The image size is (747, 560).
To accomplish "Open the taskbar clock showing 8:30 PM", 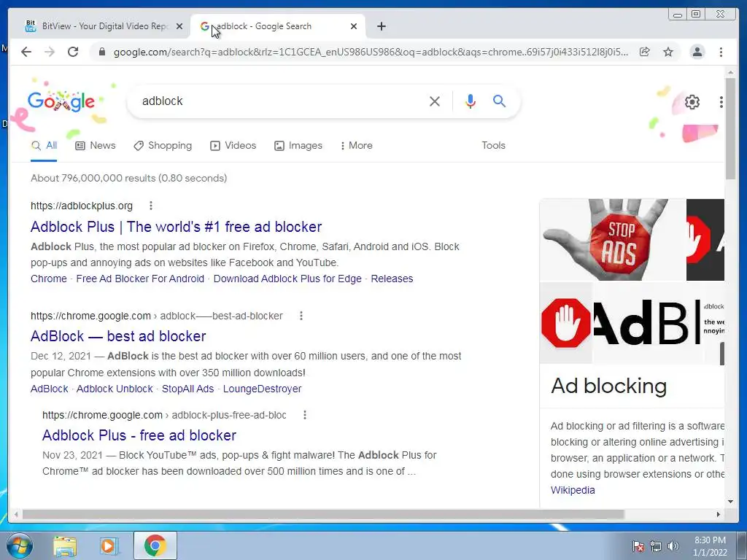I will tap(710, 546).
